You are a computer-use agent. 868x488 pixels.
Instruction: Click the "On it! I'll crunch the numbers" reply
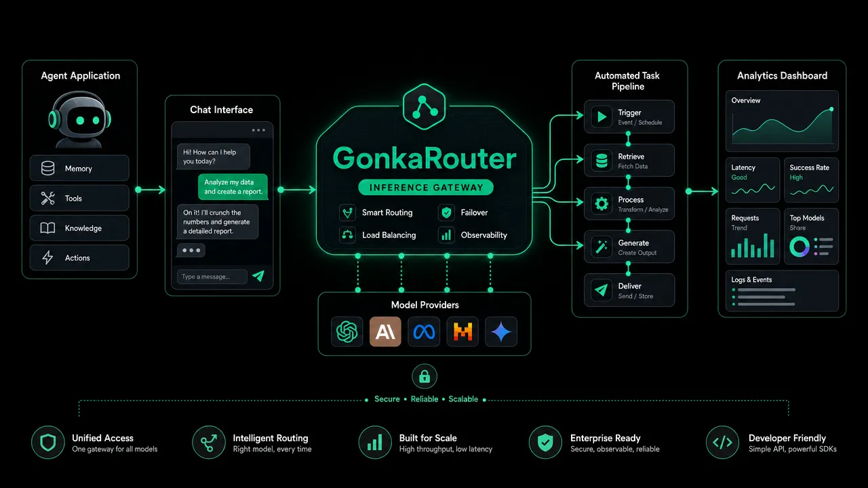point(218,222)
